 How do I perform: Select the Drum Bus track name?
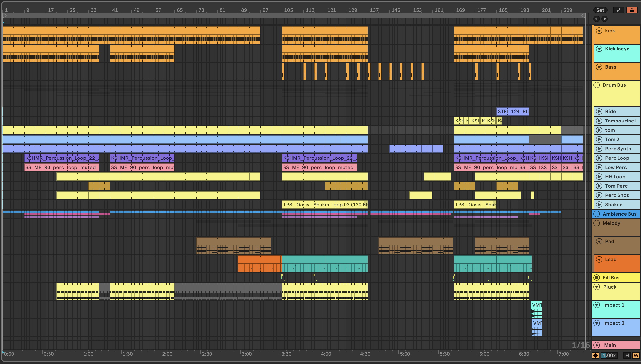[614, 85]
